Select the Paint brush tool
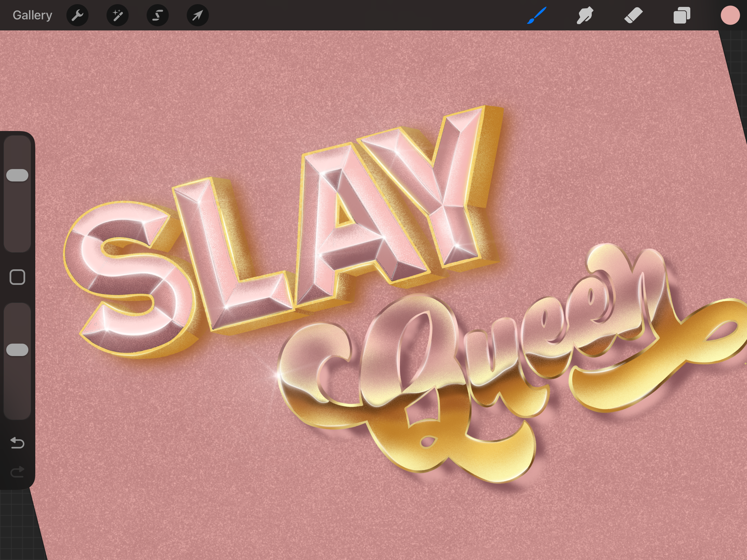The image size is (747, 560). 537,15
